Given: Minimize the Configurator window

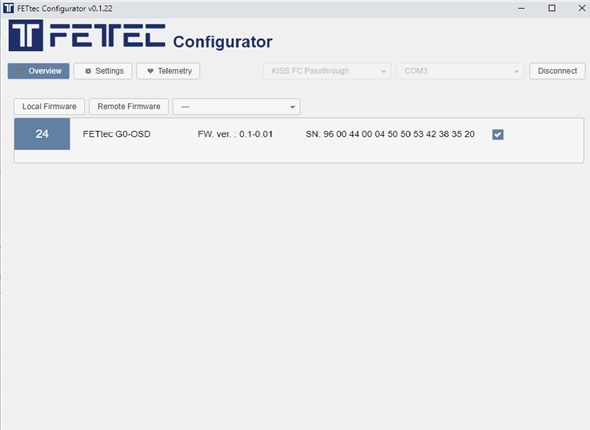Looking at the screenshot, I should pyautogui.click(x=522, y=8).
